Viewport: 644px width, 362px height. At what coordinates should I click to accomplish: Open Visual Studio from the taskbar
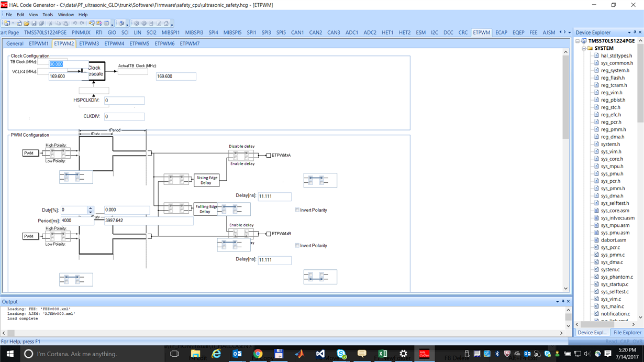[x=320, y=354]
